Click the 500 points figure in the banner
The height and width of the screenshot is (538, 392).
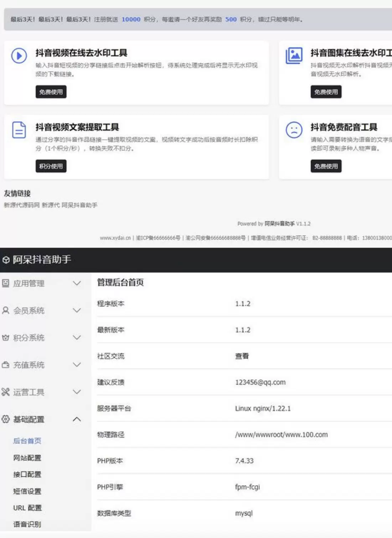tap(231, 19)
